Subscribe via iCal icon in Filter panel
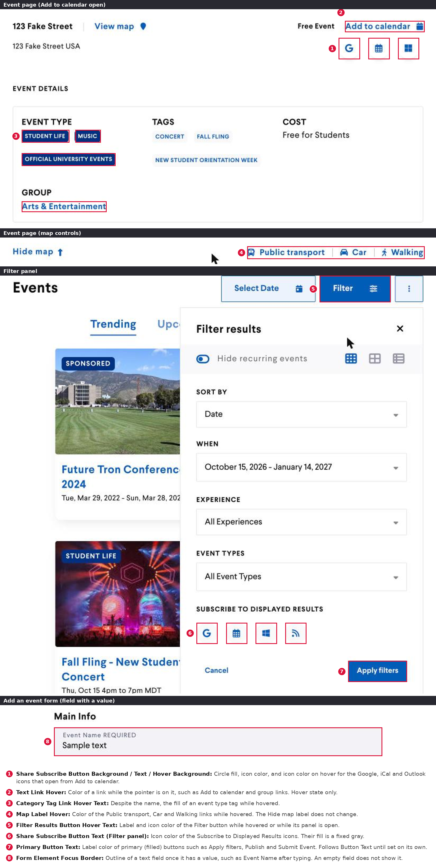This screenshot has height=868, width=436. click(236, 633)
